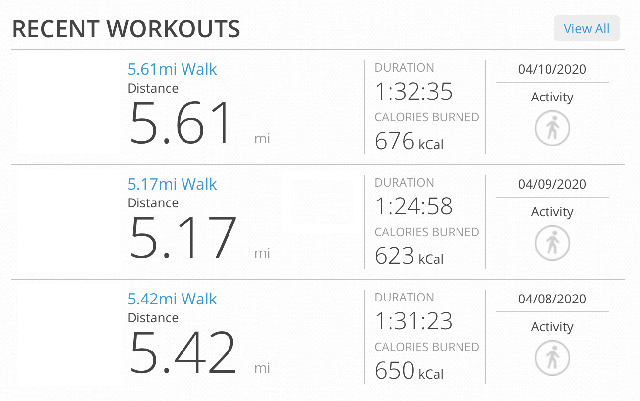Viewport: 640px width, 401px height.
Task: Select the 04/09/2020 date label
Action: point(552,184)
